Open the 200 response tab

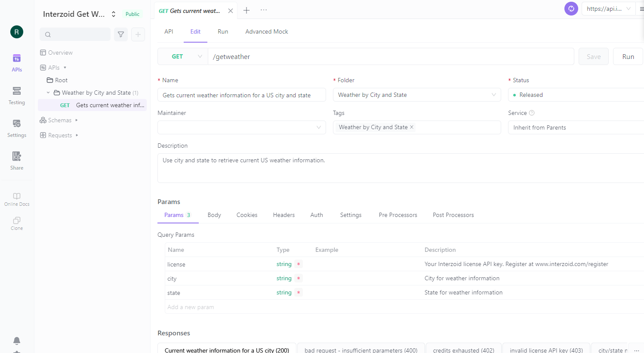coord(227,348)
